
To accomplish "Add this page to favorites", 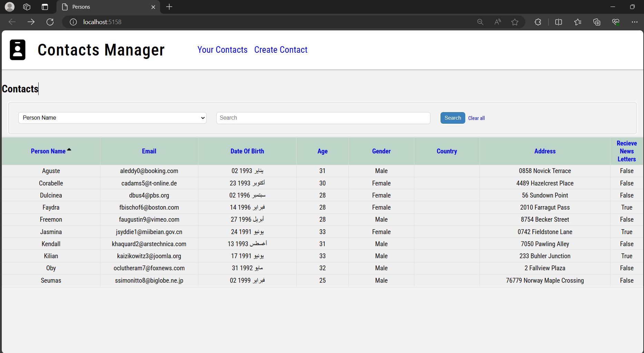I will tap(514, 22).
